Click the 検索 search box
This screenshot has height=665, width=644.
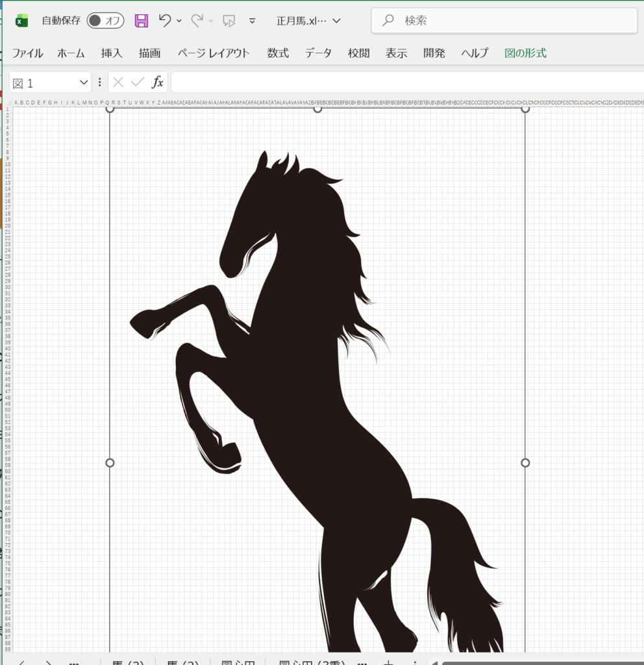coord(504,21)
